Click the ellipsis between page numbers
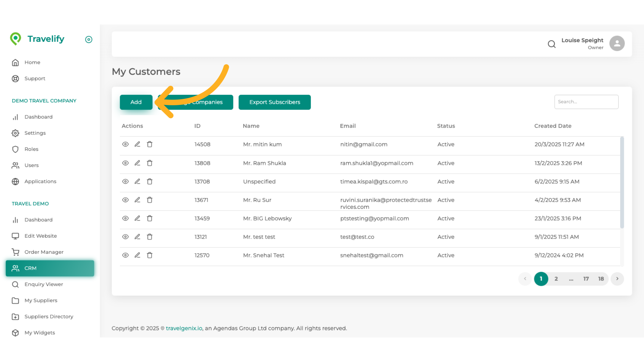 pyautogui.click(x=571, y=279)
